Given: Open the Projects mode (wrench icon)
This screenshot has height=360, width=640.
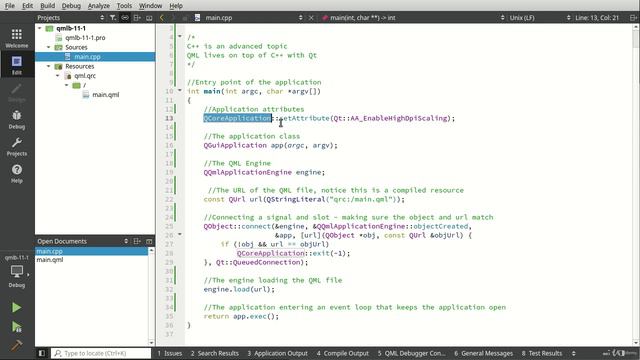Looking at the screenshot, I should click(17, 147).
